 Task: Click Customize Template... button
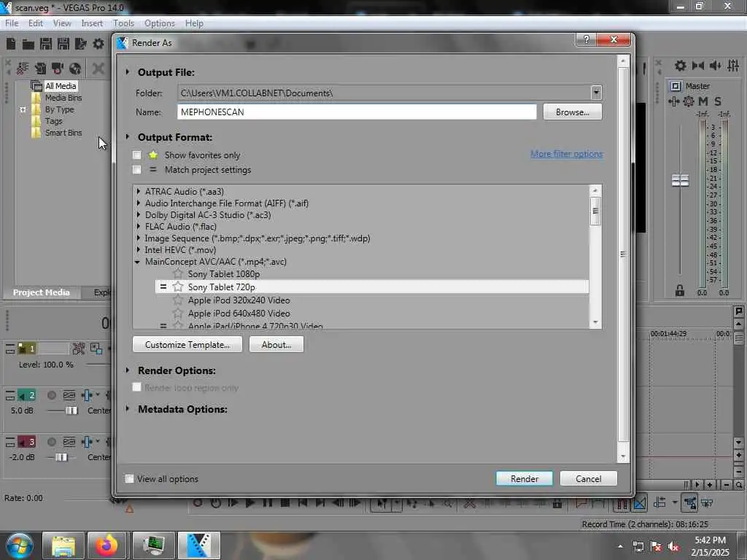coord(187,344)
